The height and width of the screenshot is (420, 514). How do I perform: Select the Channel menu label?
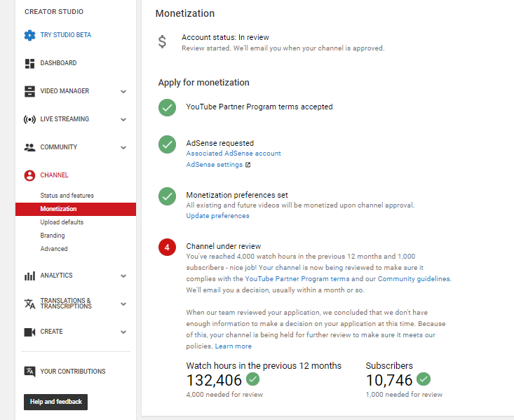[55, 175]
